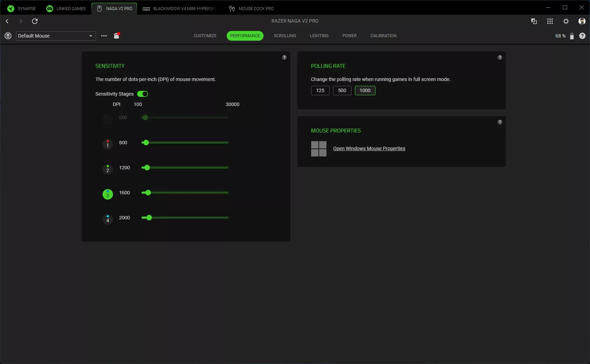Show help for the Mouse Properties panel
The image size is (590, 364).
[500, 122]
